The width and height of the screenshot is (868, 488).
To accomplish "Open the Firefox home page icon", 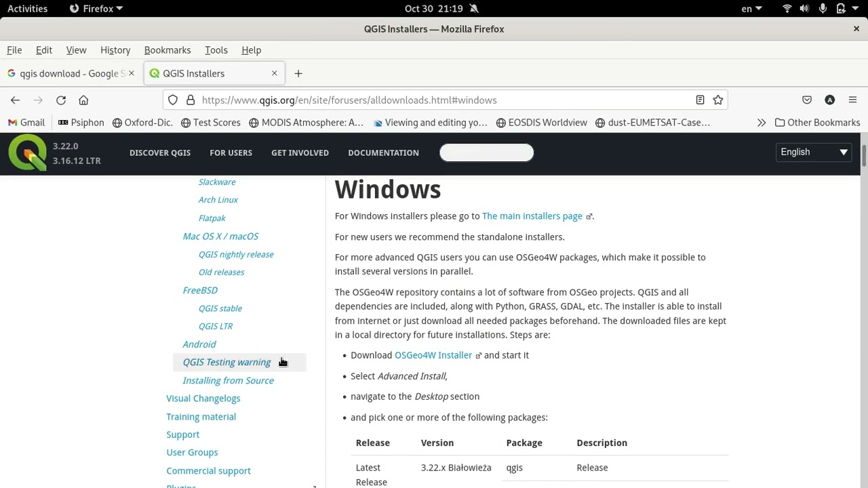I will tap(83, 100).
